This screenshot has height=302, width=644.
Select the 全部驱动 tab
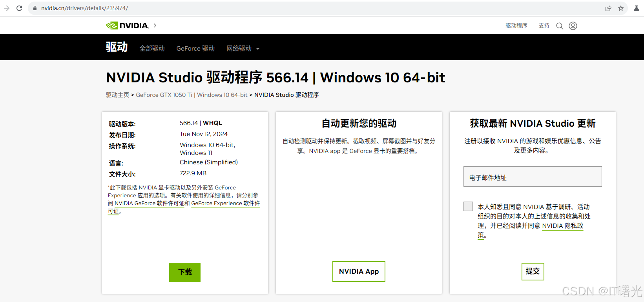click(x=152, y=48)
